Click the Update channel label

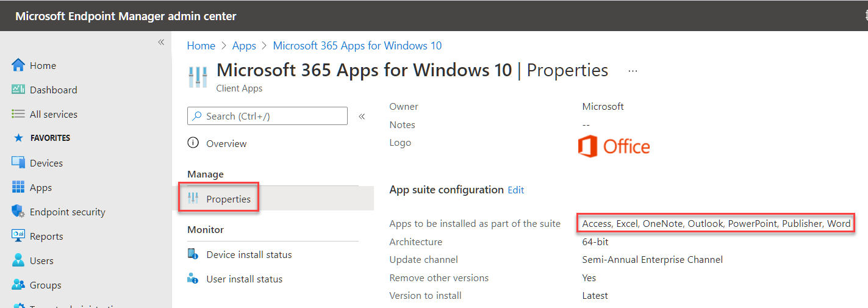[423, 259]
